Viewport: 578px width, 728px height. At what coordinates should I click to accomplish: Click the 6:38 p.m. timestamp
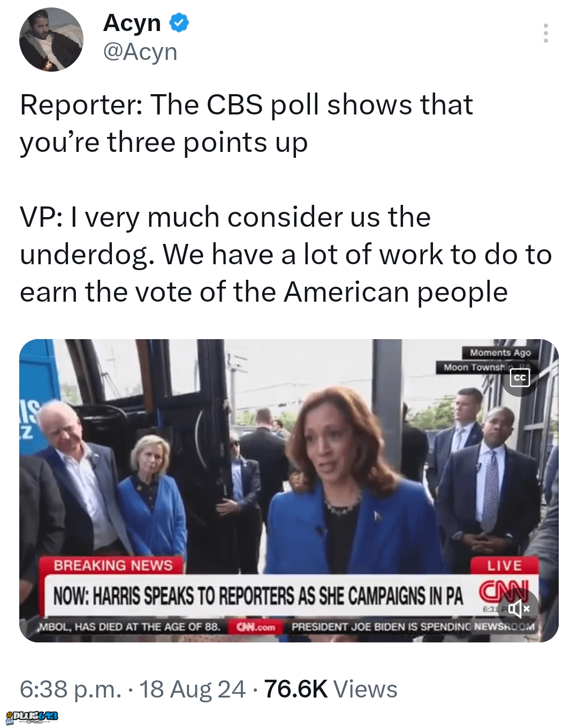[x=71, y=689]
